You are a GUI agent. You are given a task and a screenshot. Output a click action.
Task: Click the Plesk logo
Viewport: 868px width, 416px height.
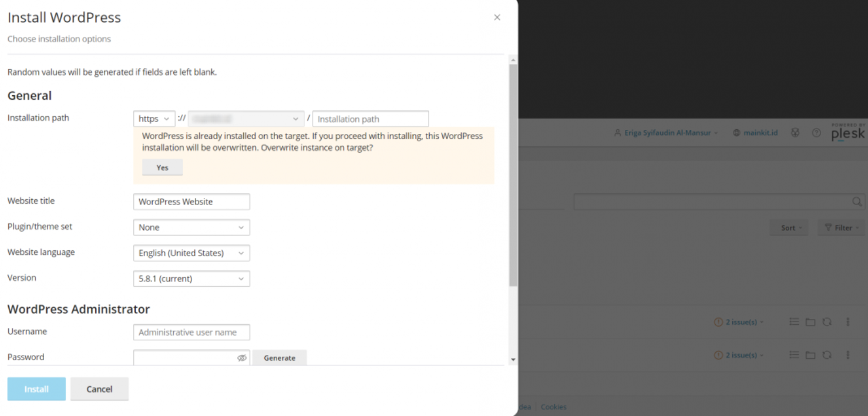pos(848,133)
